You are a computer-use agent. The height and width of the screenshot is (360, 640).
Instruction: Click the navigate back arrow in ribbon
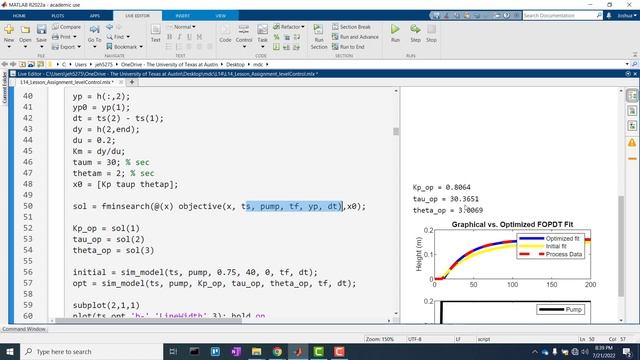click(x=109, y=27)
